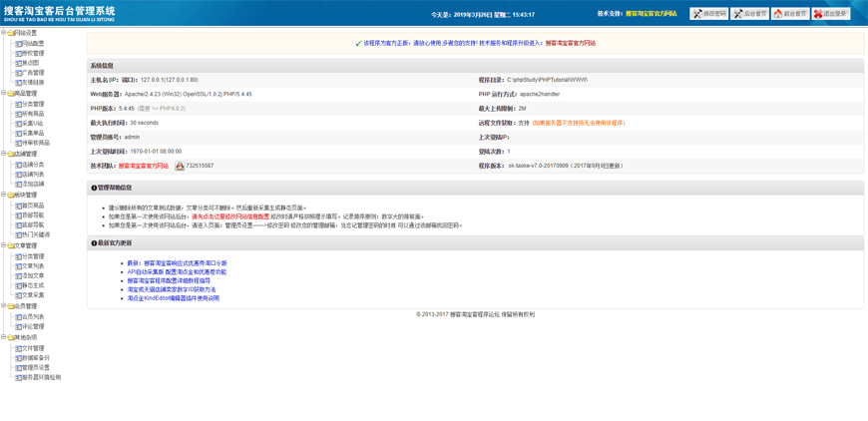
Task: Click the page icon next to 静态生成
Action: point(18,285)
